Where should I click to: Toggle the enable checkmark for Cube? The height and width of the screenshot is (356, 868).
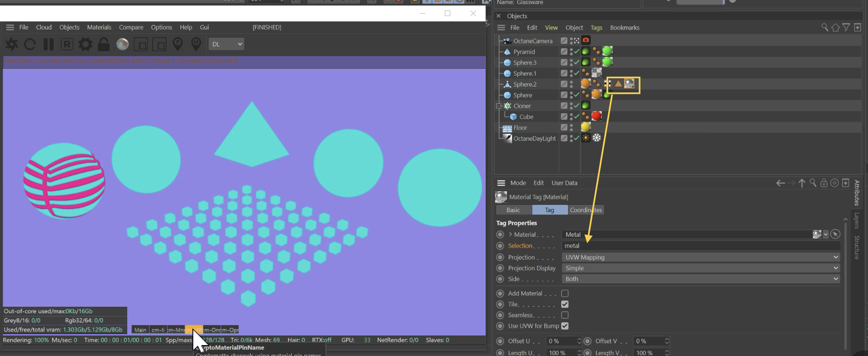pos(577,117)
